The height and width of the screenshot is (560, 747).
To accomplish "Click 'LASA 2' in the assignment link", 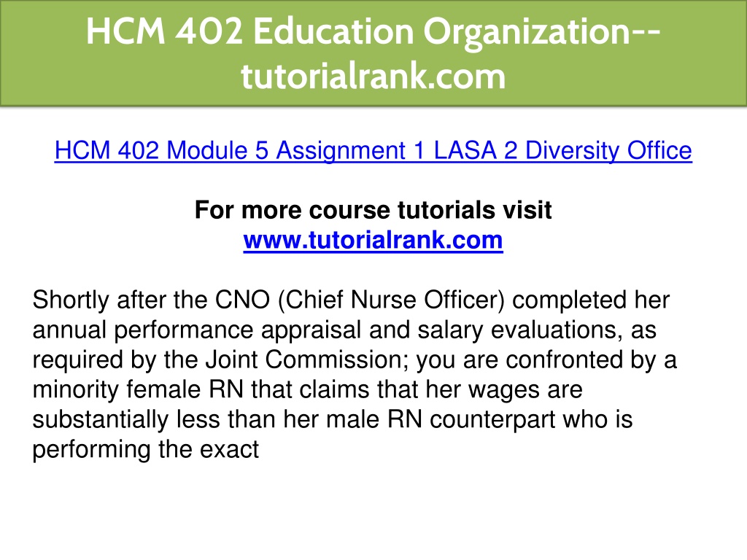I will click(476, 150).
